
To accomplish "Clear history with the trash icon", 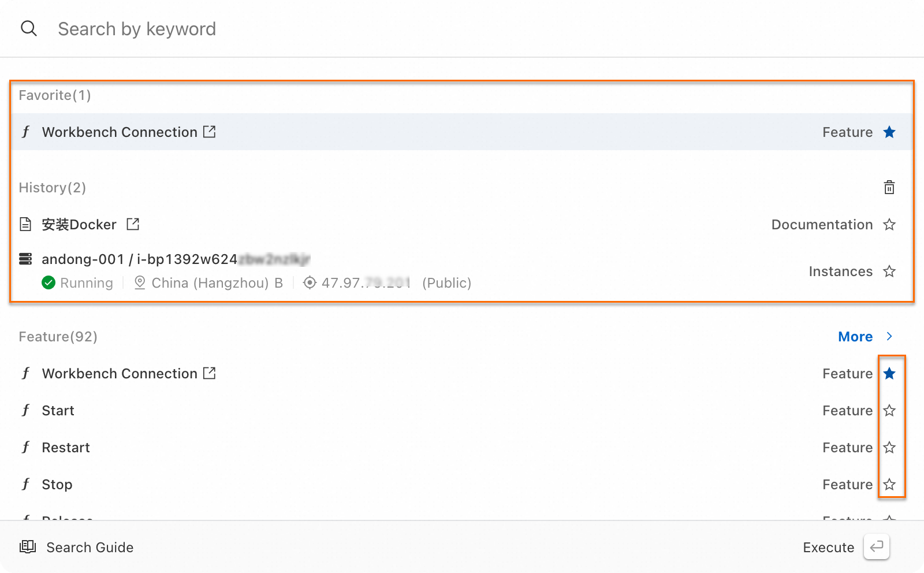I will (x=889, y=188).
